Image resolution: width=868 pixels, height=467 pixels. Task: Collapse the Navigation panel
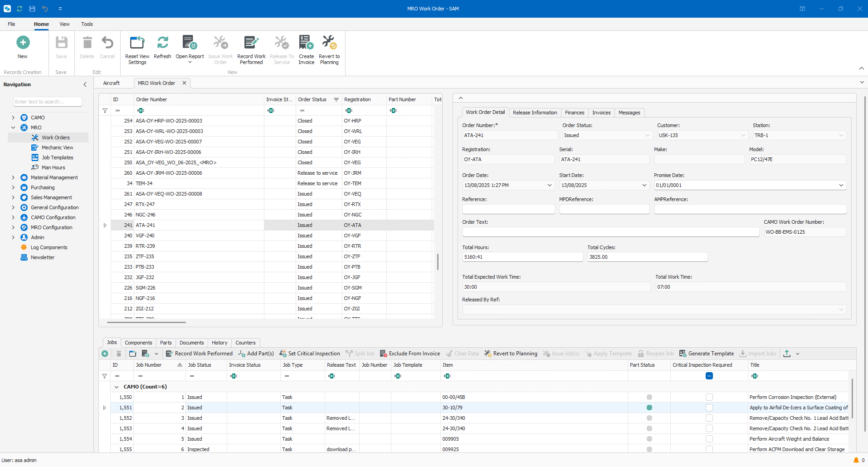tap(85, 84)
